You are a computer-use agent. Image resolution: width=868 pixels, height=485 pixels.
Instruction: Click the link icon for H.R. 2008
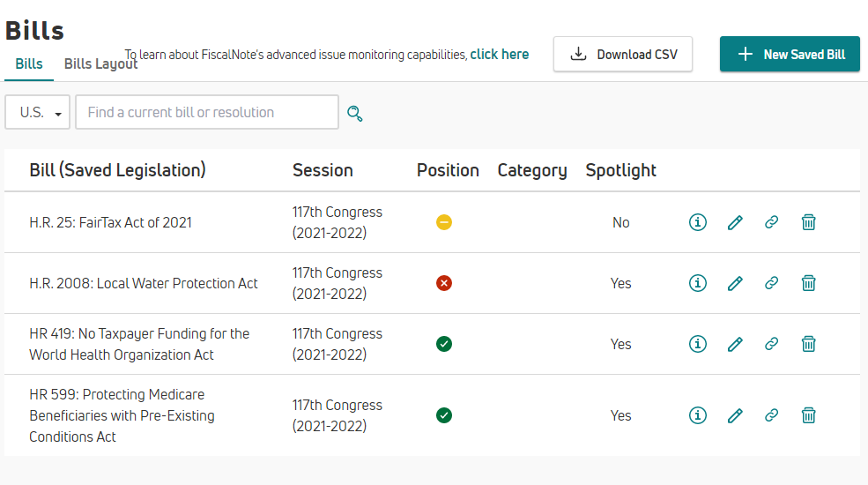point(772,283)
